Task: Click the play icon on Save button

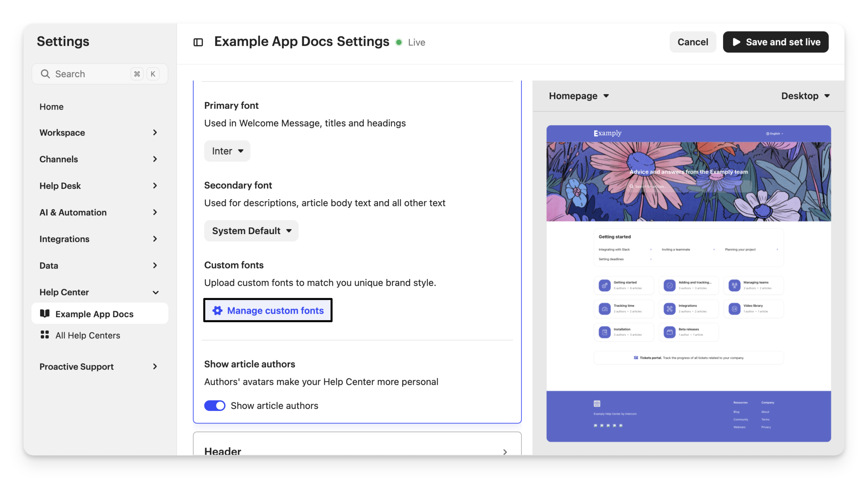Action: (736, 42)
